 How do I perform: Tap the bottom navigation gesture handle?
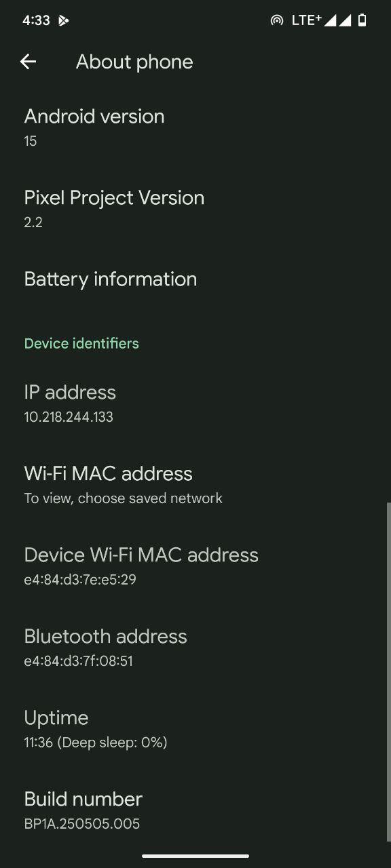click(195, 856)
